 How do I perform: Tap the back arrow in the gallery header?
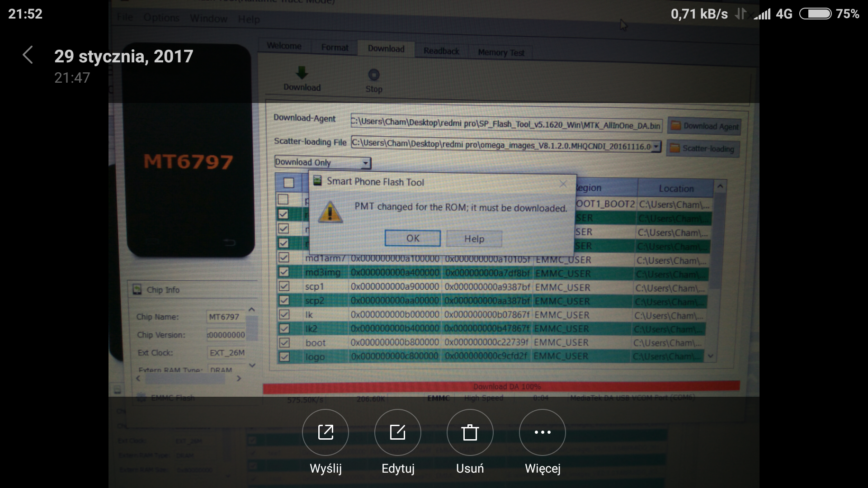(x=28, y=55)
